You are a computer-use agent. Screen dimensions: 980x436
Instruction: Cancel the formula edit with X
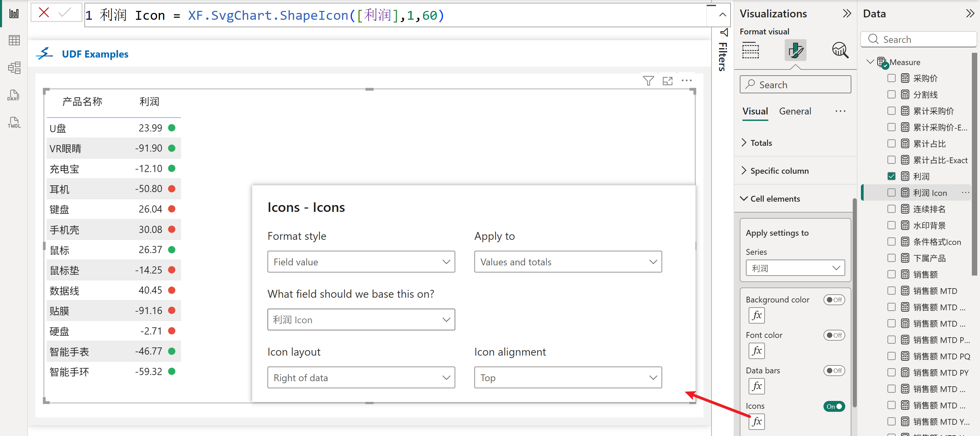point(44,13)
